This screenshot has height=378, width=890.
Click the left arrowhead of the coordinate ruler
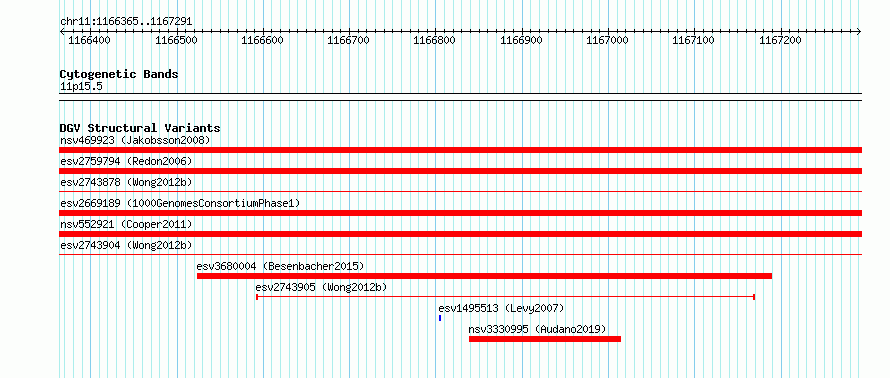pos(62,31)
